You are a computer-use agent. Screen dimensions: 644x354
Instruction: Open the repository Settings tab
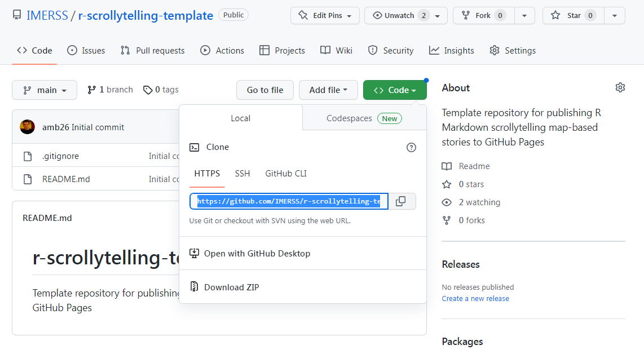(x=513, y=51)
